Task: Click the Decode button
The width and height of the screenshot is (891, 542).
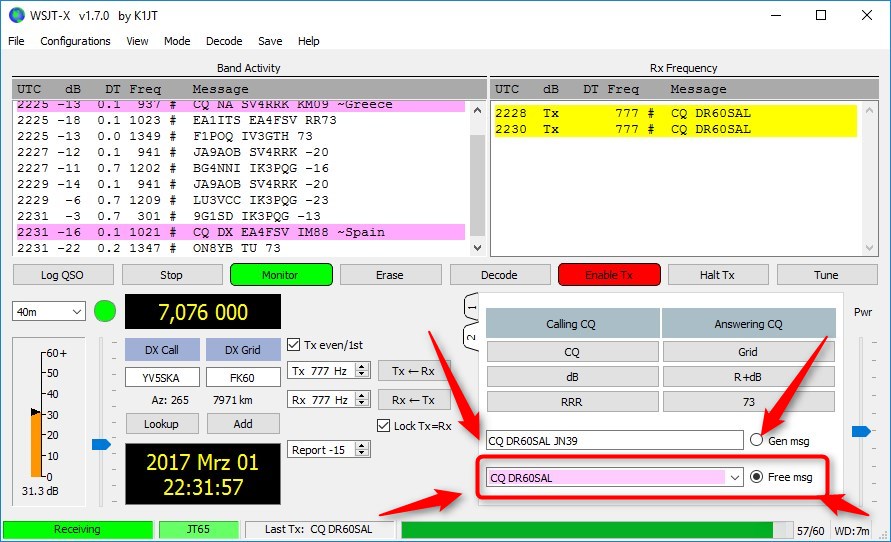Action: pyautogui.click(x=499, y=275)
